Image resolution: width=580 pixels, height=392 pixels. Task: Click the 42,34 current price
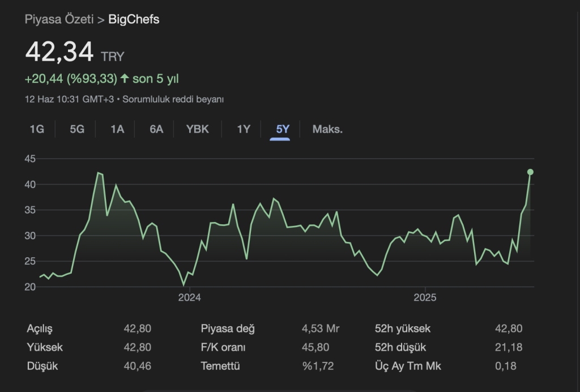(x=59, y=52)
